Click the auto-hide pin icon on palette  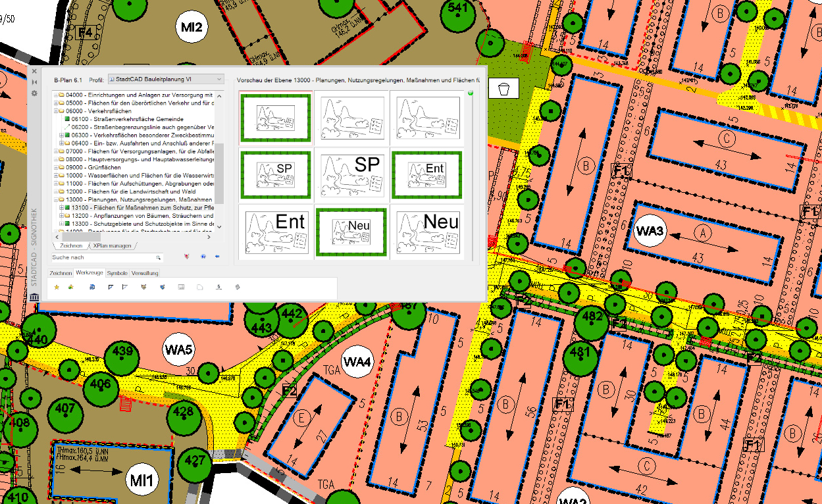pyautogui.click(x=34, y=82)
